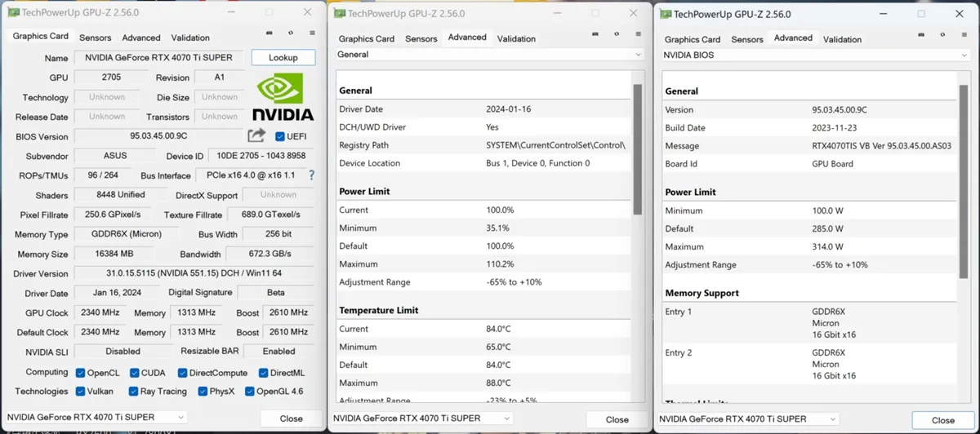The width and height of the screenshot is (980, 434).
Task: Select Sensors tab in the General window
Action: (421, 38)
